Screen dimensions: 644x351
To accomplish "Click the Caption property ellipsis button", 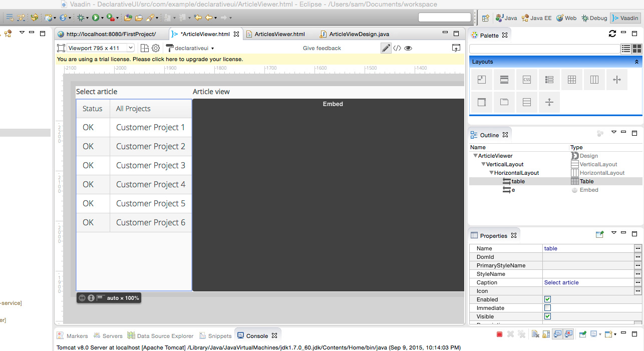I will tap(637, 282).
